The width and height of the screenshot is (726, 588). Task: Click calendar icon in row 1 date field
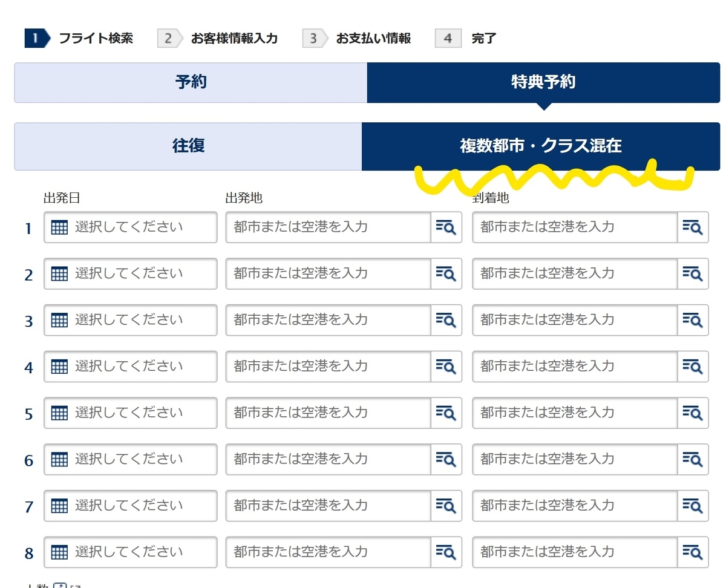pos(59,227)
